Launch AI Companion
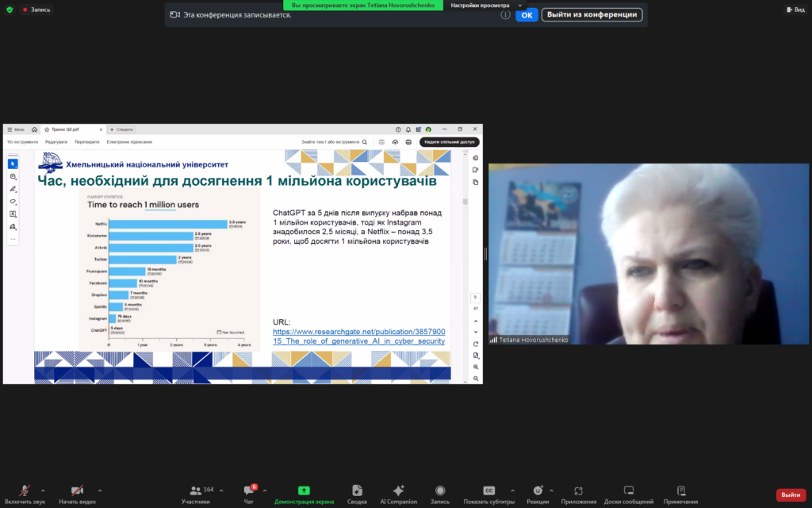This screenshot has height=508, width=812. (398, 492)
